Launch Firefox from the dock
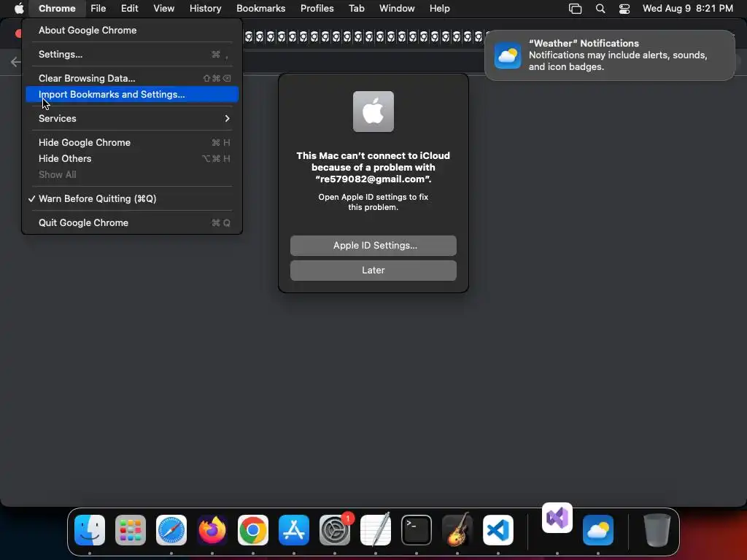This screenshot has height=560, width=747. (212, 530)
